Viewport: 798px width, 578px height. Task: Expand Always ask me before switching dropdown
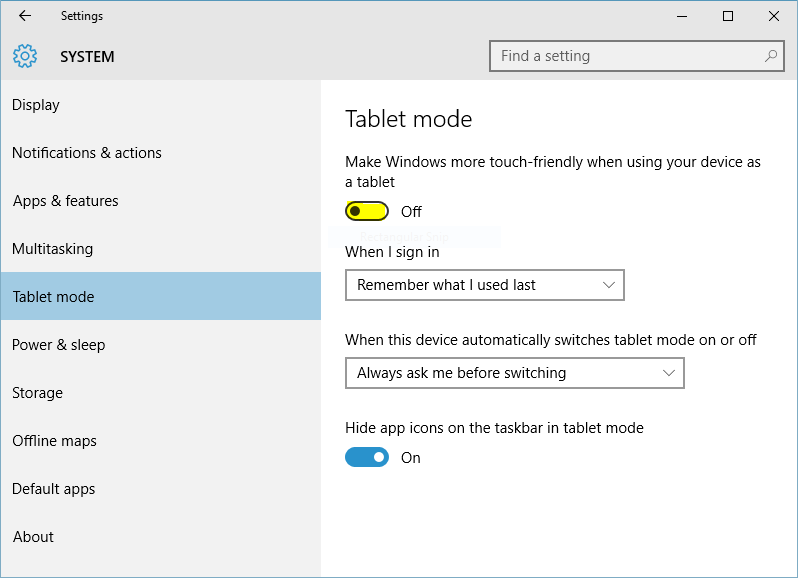point(515,373)
